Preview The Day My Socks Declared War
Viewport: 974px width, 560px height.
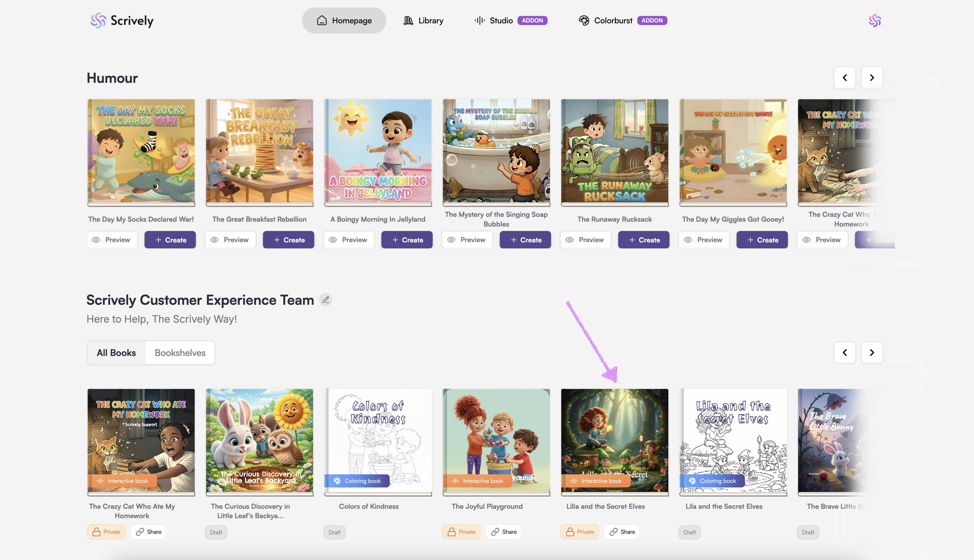(112, 240)
